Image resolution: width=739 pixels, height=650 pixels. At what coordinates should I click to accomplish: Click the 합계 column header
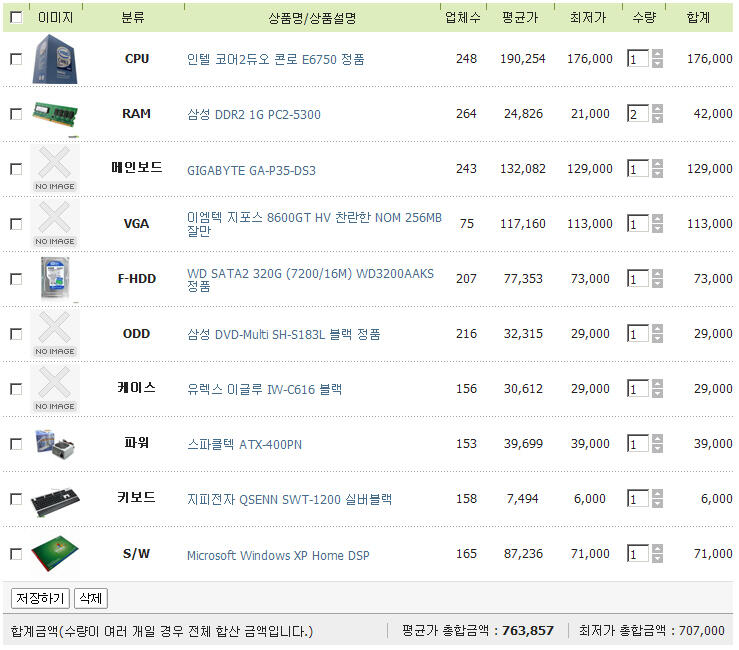(x=698, y=17)
